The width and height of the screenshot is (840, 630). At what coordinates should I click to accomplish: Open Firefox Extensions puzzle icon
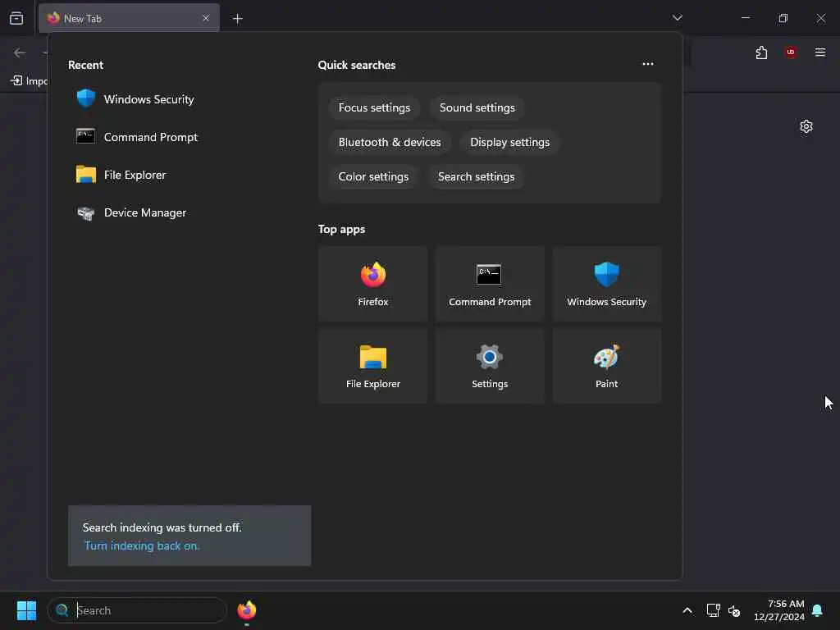(x=761, y=52)
